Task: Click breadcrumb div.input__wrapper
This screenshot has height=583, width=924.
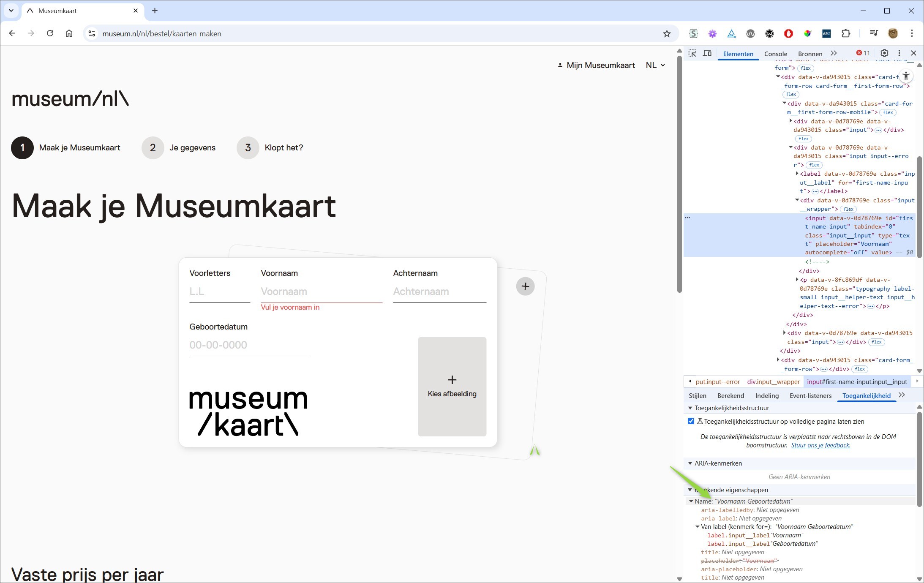Action: click(x=773, y=382)
